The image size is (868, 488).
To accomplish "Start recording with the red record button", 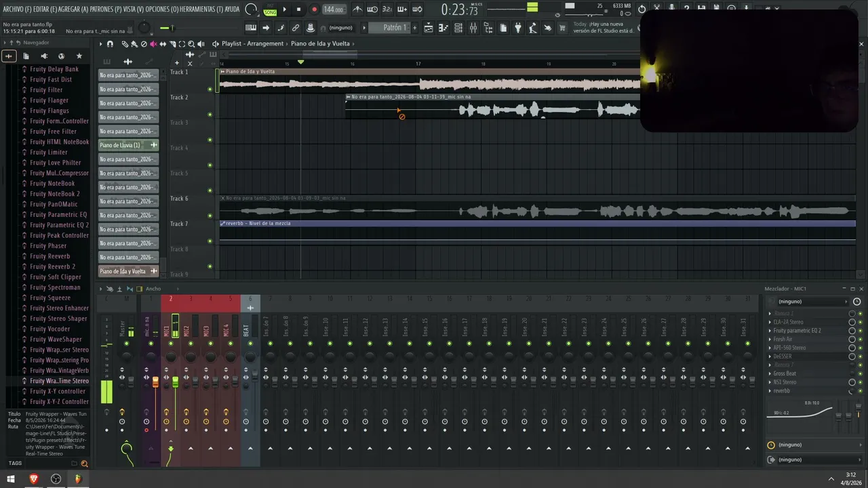I will pos(314,9).
